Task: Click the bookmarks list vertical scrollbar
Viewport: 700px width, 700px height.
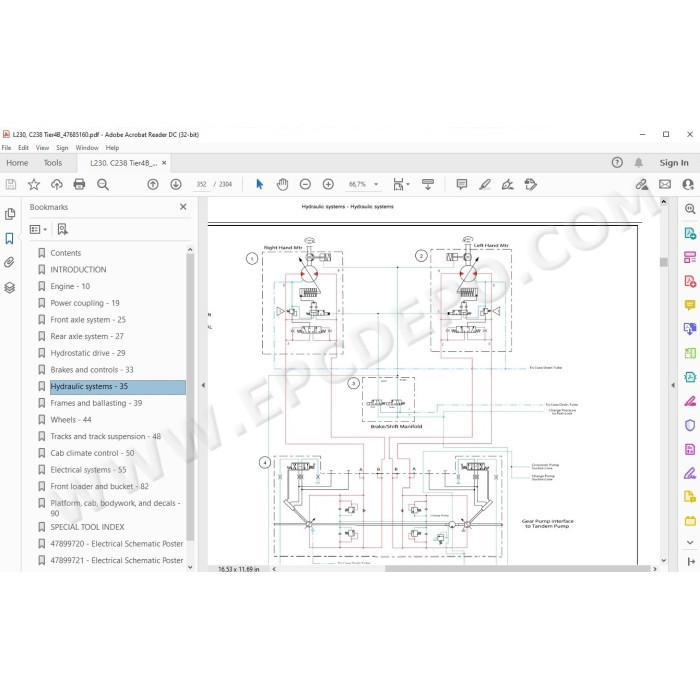Action: pos(190,397)
